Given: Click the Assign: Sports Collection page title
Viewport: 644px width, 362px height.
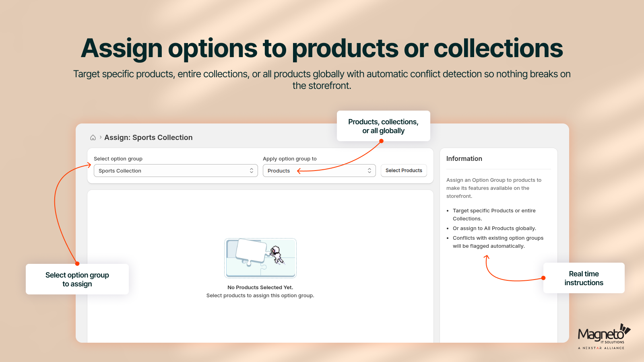Looking at the screenshot, I should tap(149, 138).
